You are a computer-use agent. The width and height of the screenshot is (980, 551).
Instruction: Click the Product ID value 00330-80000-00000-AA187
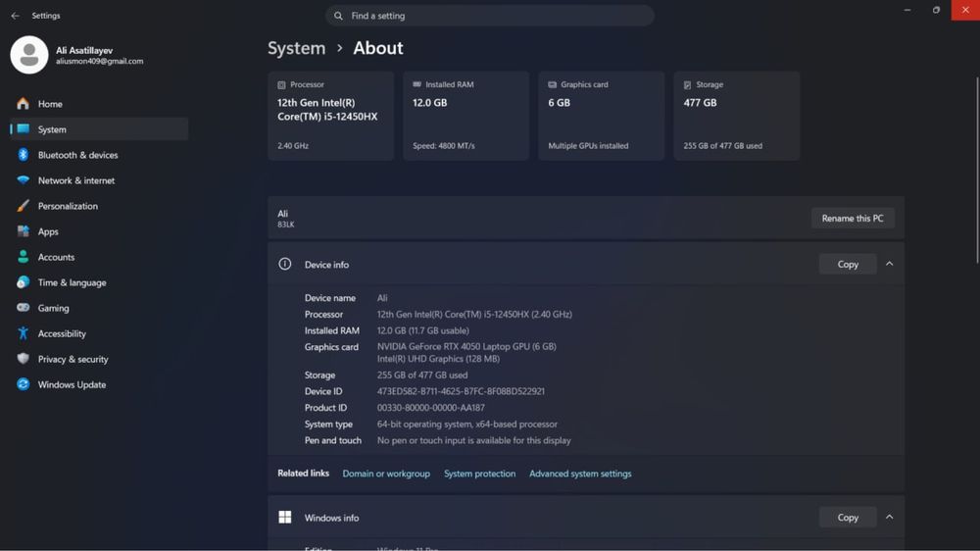(x=430, y=407)
